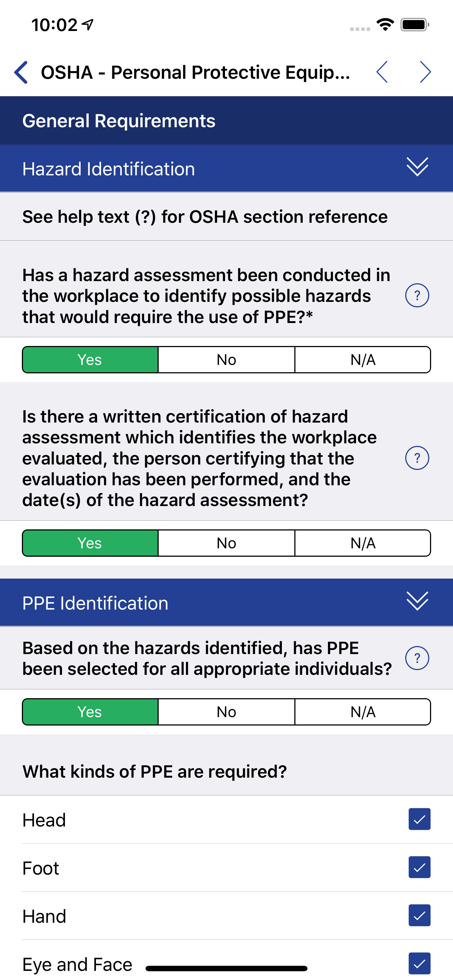Open help for PPE selected question
Viewport: 453px width, 980px height.
[x=417, y=658]
